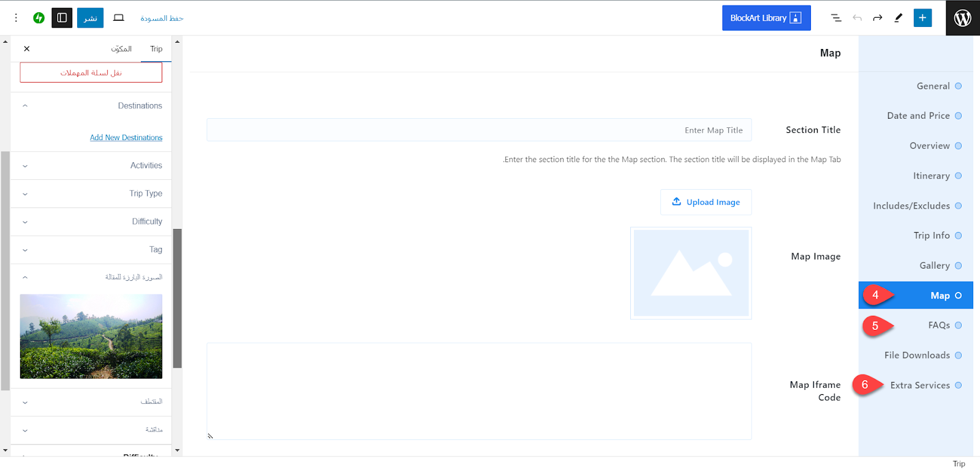Click inside the Map Iframe Code textarea
Image resolution: width=980 pixels, height=470 pixels.
pyautogui.click(x=479, y=391)
